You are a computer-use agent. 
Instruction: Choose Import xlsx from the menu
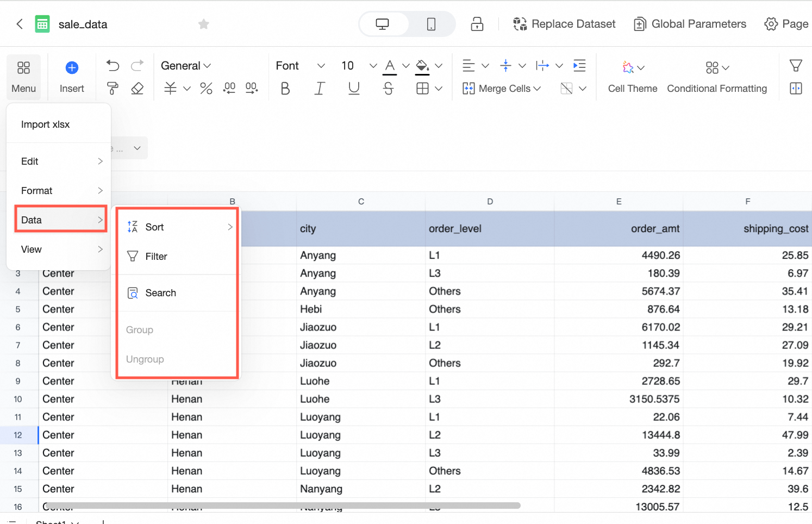click(59, 124)
